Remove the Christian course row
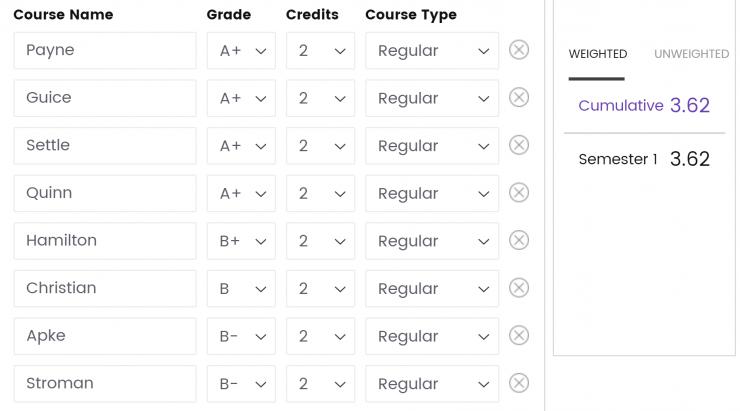The height and width of the screenshot is (411, 740). click(519, 288)
